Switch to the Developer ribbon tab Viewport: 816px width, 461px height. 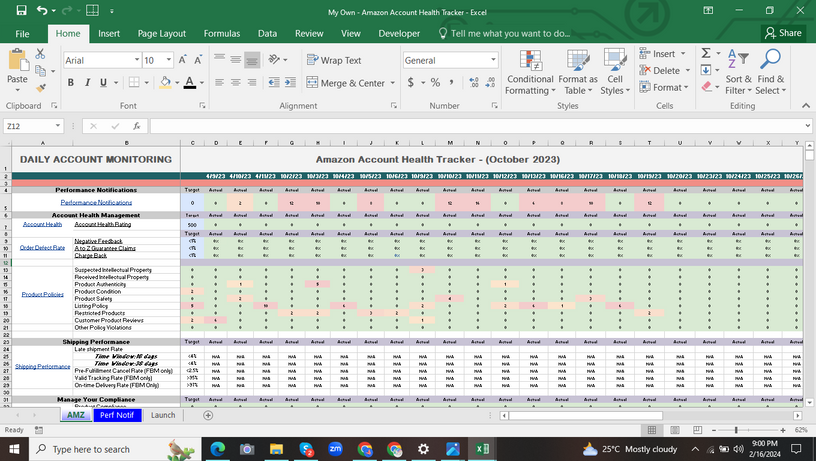click(399, 34)
